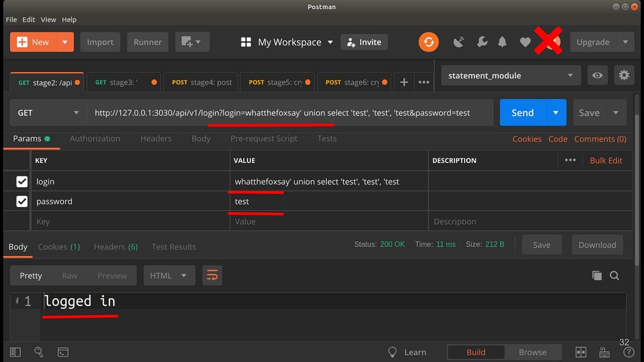This screenshot has width=644, height=362.
Task: Click the environment quick look eye icon
Action: [597, 76]
